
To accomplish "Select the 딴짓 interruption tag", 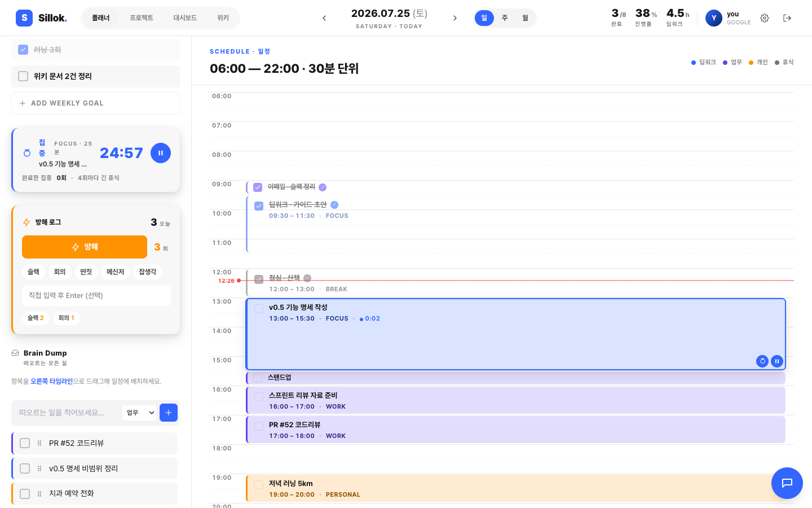I will pos(86,272).
